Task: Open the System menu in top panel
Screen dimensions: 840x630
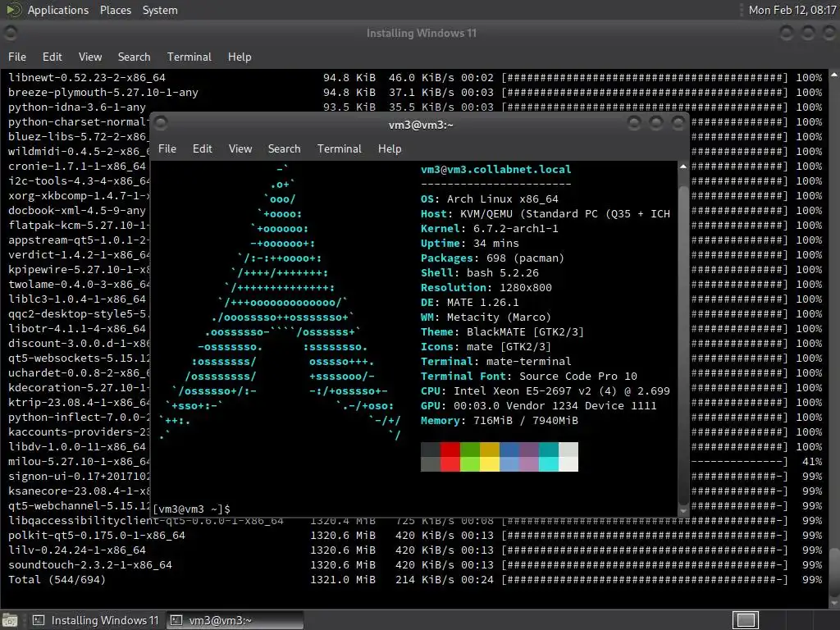Action: click(x=160, y=10)
